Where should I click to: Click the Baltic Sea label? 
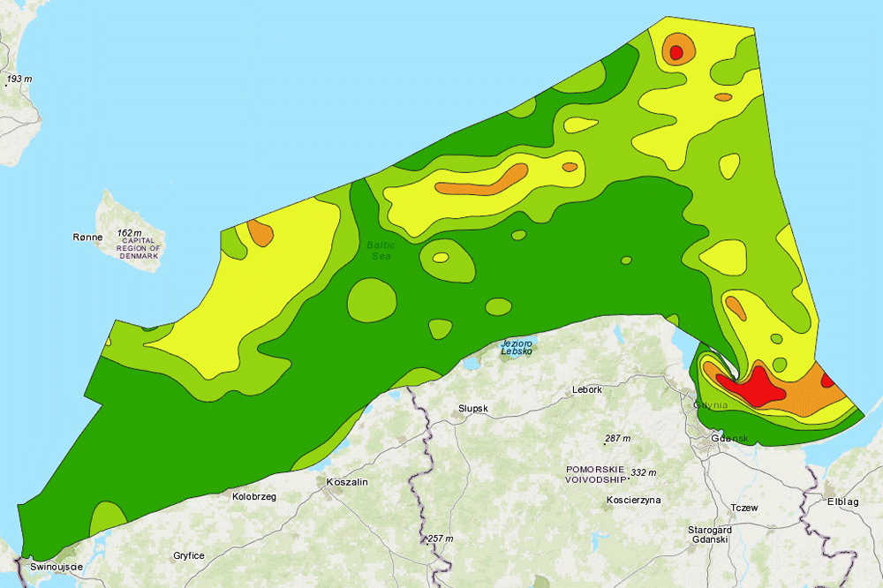[383, 250]
